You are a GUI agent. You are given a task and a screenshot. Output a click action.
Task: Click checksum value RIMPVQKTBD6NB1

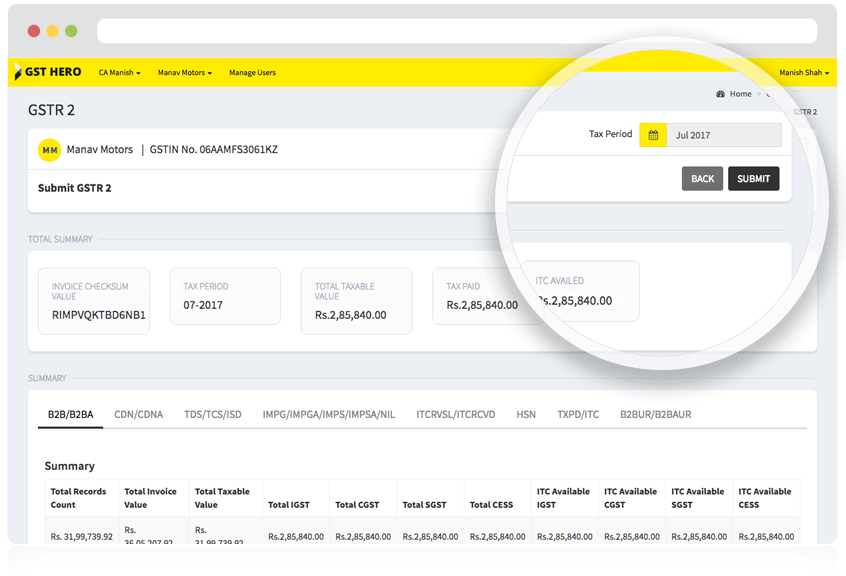click(99, 315)
